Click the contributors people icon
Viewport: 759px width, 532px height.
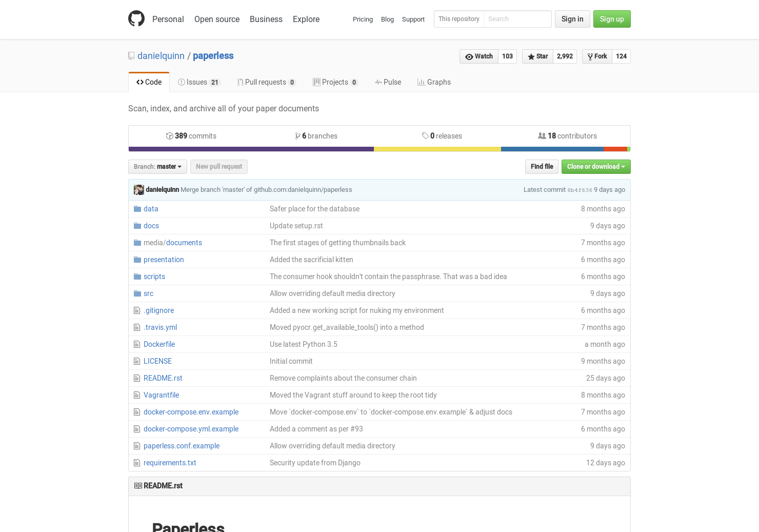point(542,136)
